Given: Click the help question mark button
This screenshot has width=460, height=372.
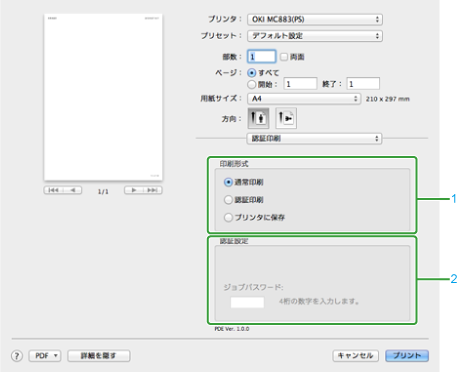Looking at the screenshot, I should [x=17, y=356].
